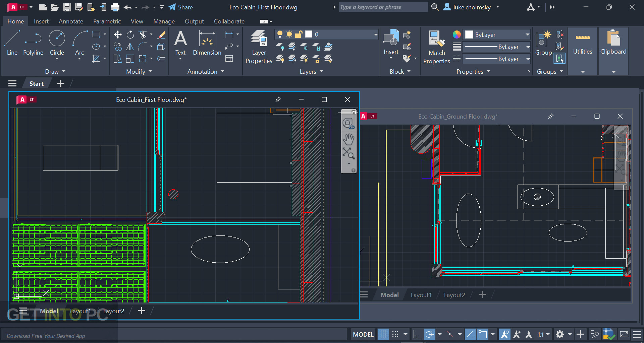Start the Dimension tool

(207, 43)
